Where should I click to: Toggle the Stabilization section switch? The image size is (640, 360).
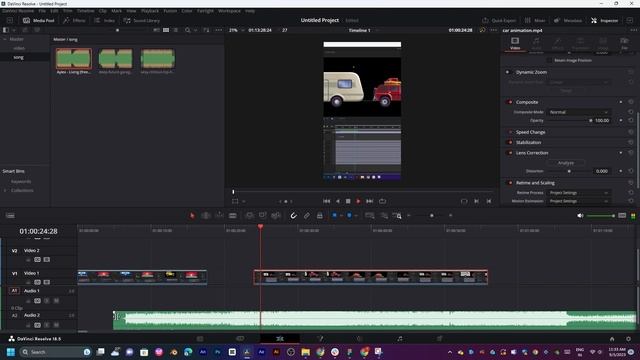tap(510, 142)
